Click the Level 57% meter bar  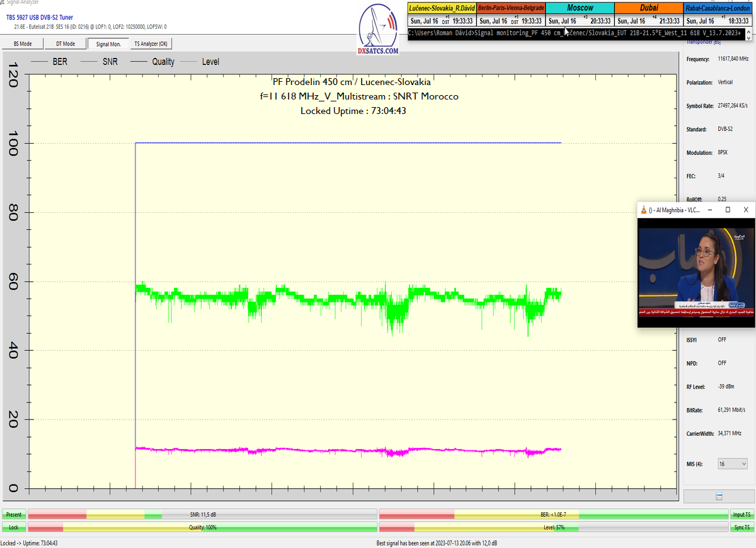(x=553, y=527)
